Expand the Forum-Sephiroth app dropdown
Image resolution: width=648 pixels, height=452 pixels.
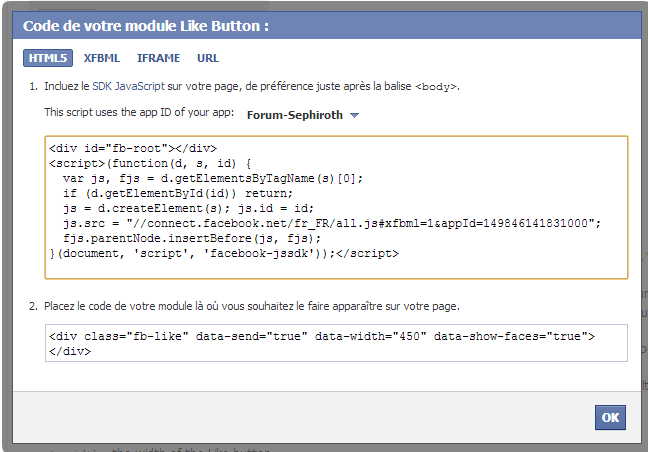tap(303, 115)
